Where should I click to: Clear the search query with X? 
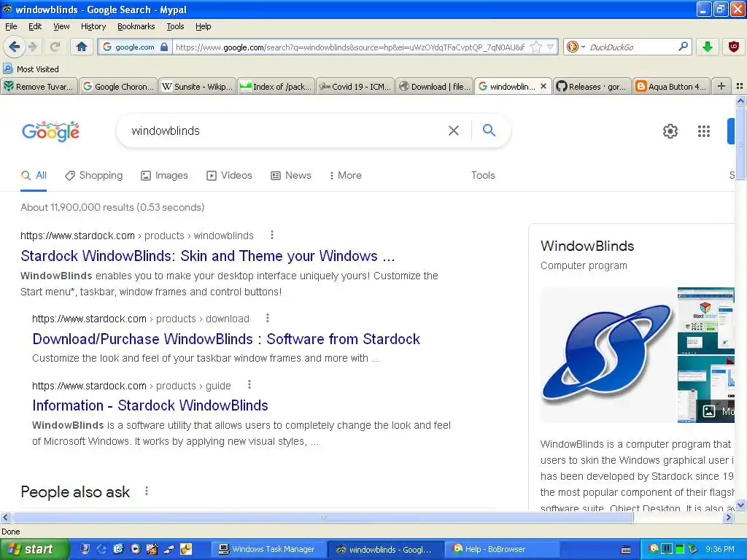pos(454,131)
